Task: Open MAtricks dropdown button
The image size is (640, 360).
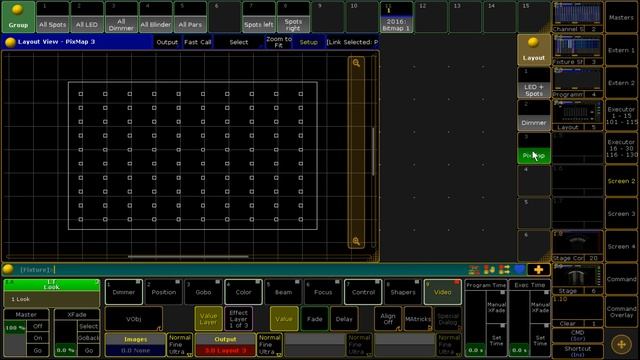Action: point(418,319)
